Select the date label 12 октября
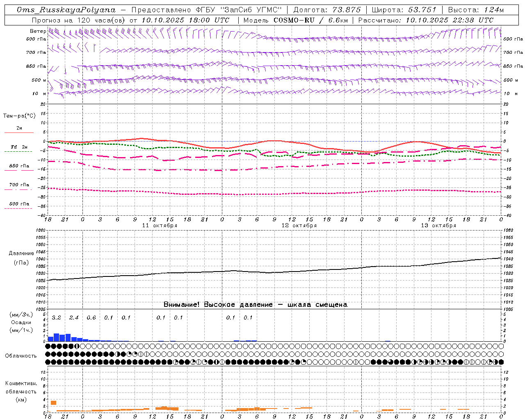Screen dimensions: 525x420 pyautogui.click(x=299, y=226)
